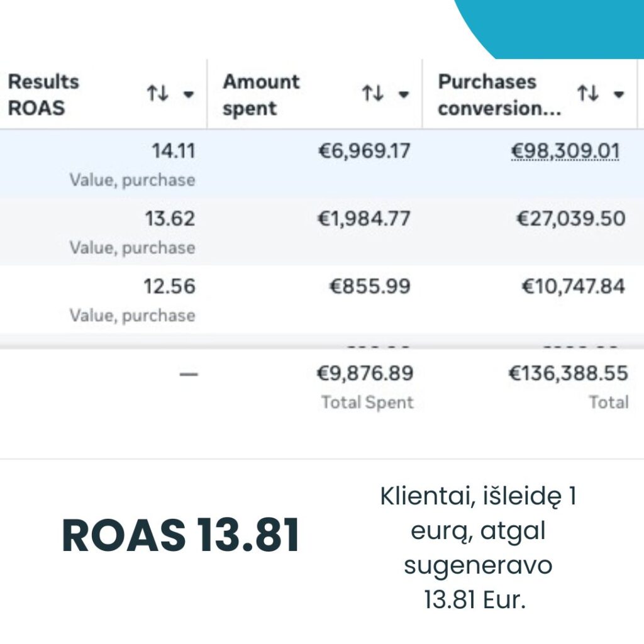
Task: Select the Results ROAS column header
Action: (x=44, y=94)
